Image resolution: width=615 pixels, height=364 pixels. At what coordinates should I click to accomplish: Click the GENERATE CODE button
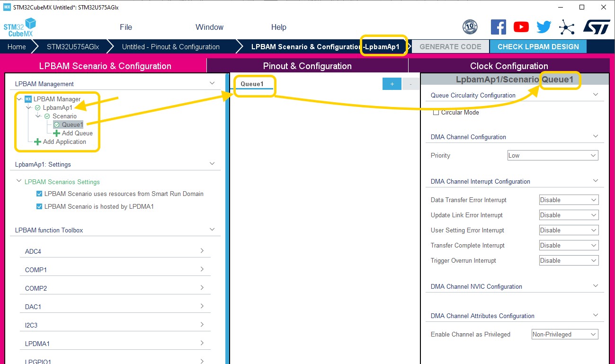tap(450, 46)
